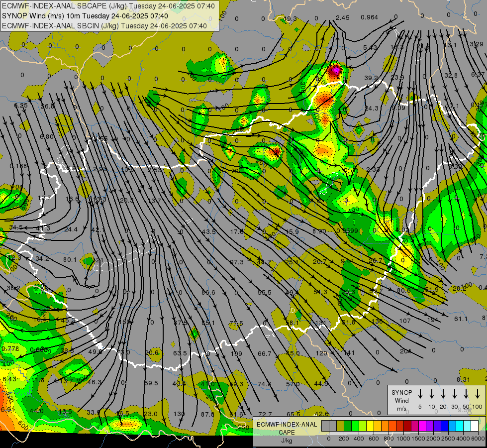This screenshot has height=448, width=487.
Task: Choose the dark red swatch in CAPE legend
Action: (x=407, y=426)
